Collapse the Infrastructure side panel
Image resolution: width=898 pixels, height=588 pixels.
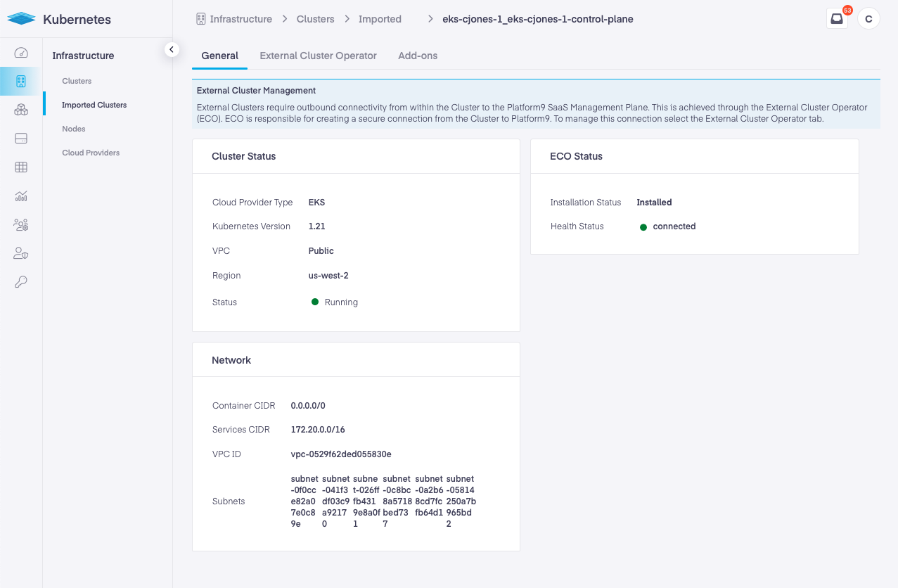172,49
